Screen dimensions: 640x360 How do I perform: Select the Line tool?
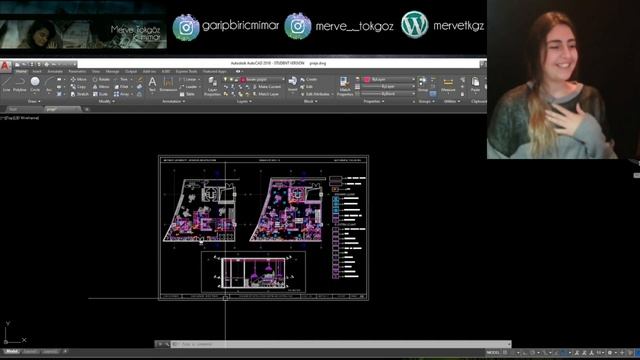coord(6,84)
